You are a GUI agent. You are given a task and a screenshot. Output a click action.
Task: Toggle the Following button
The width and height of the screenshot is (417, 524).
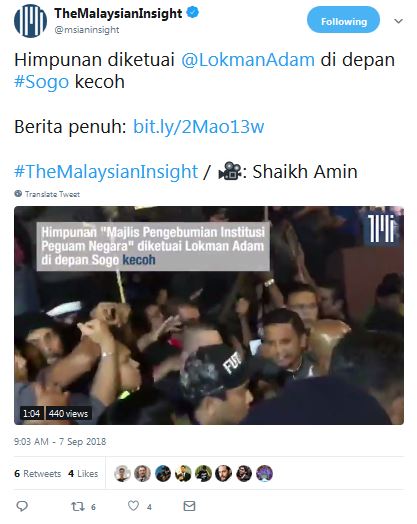(343, 20)
